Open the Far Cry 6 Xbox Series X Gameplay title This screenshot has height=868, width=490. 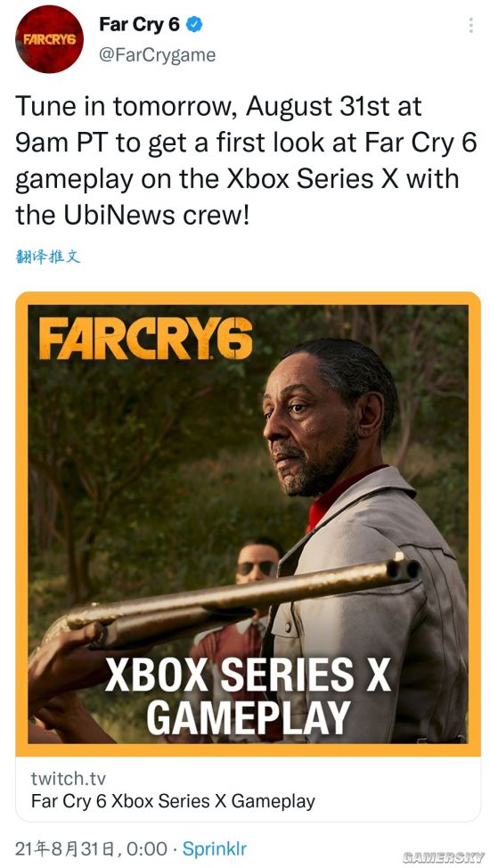174,801
